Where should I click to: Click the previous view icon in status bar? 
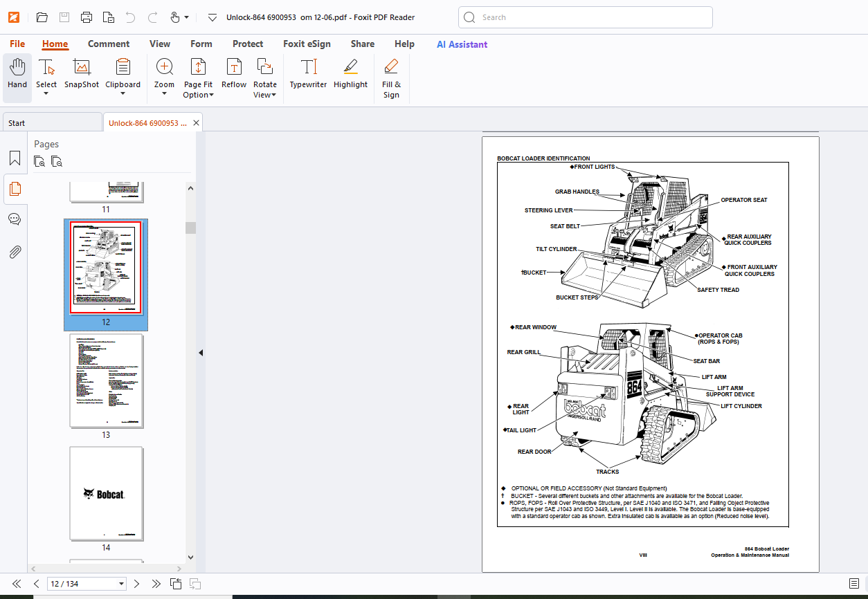176,584
